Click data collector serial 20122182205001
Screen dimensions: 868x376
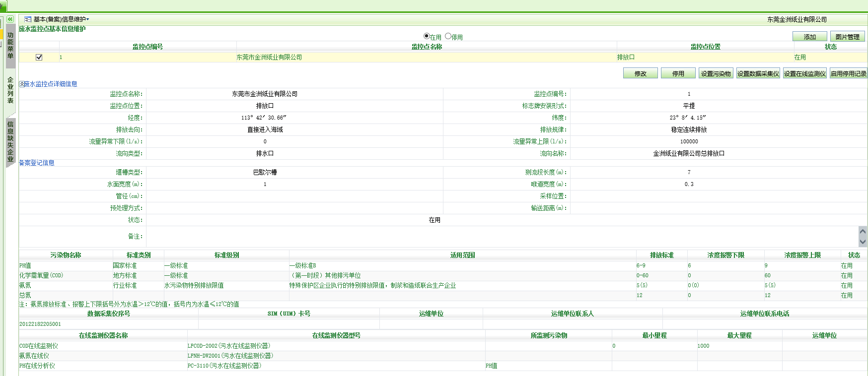(x=40, y=324)
